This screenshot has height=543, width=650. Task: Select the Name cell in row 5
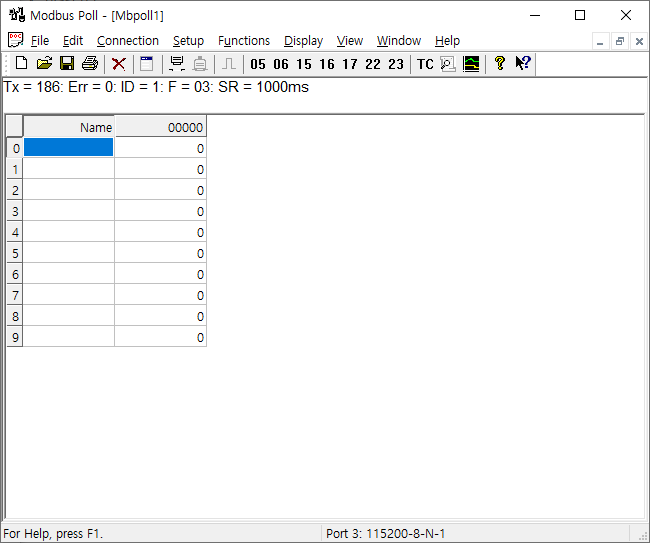[68, 253]
